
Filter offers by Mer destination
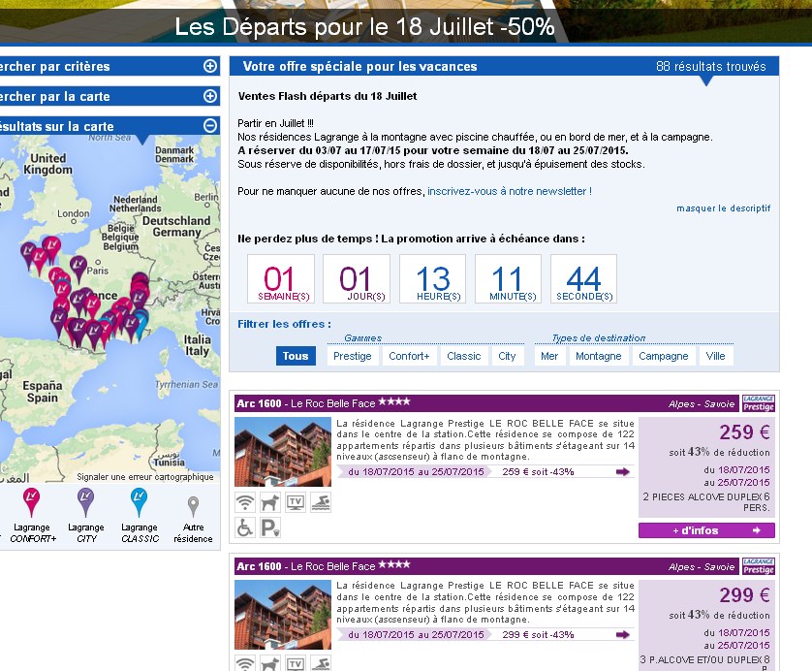(x=549, y=356)
